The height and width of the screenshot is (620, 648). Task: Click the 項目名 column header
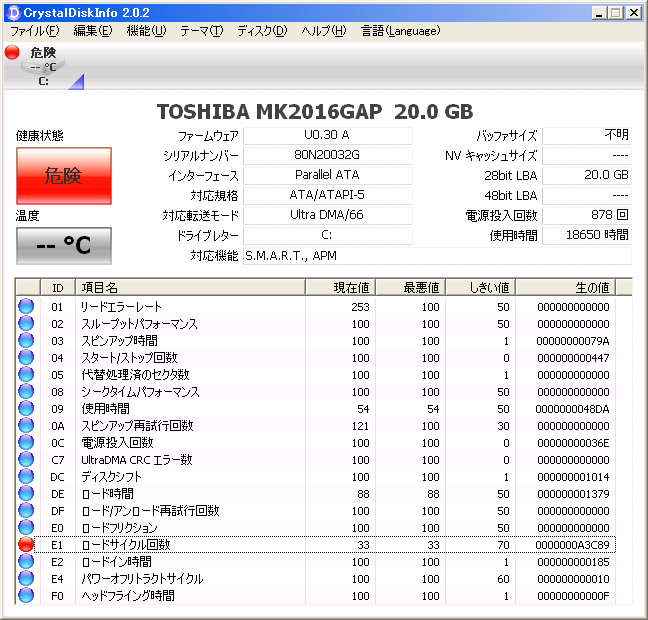pos(191,287)
